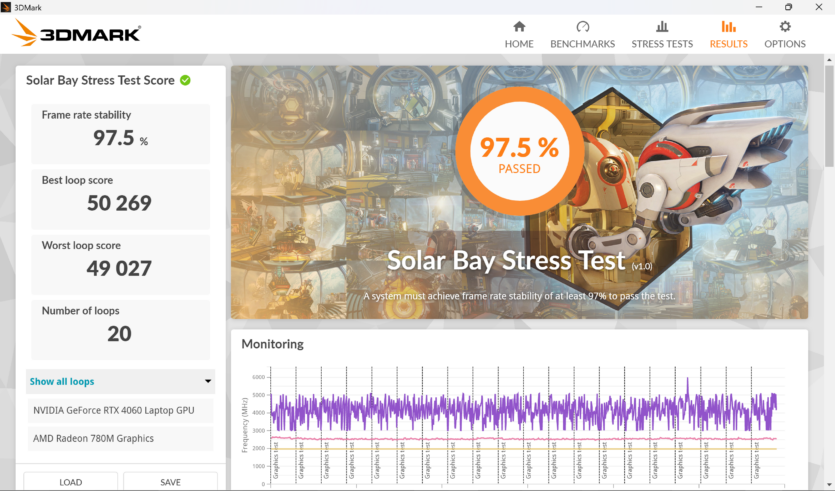
Task: Go to the BENCHMARKS tab label
Action: [583, 44]
